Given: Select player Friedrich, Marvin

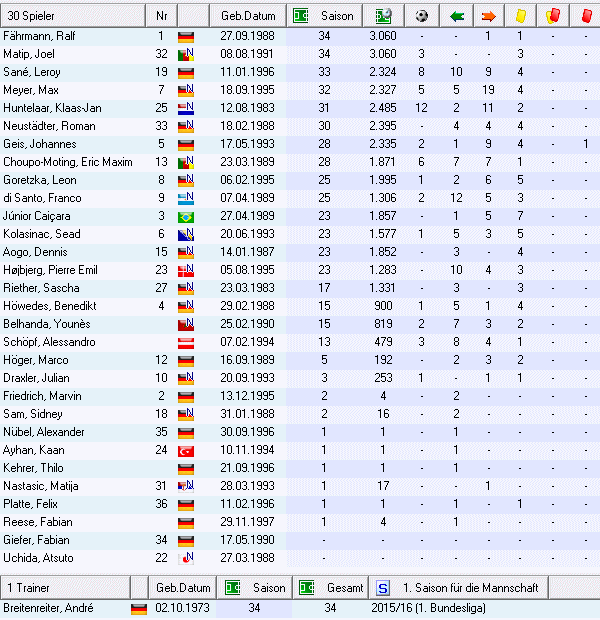Looking at the screenshot, I should tap(42, 396).
